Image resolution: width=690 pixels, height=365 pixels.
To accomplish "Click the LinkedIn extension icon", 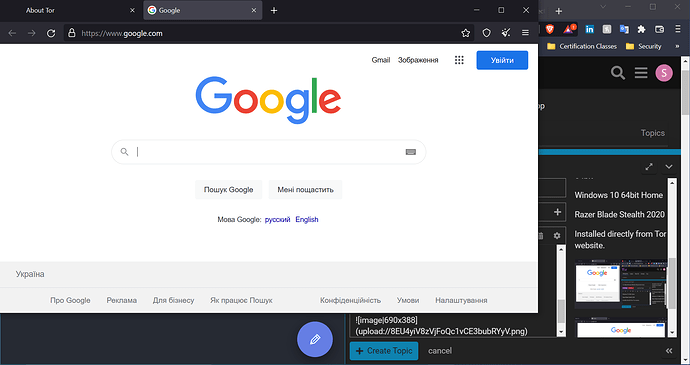I will pos(589,29).
